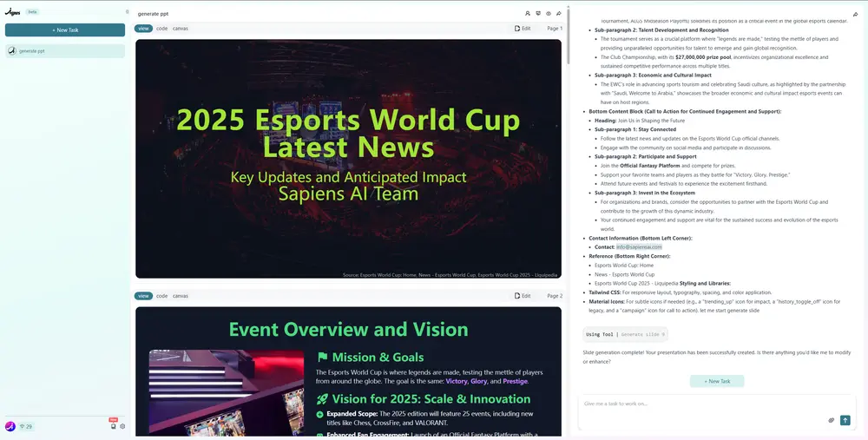
Task: Click Edit button for Page 2
Action: click(522, 296)
